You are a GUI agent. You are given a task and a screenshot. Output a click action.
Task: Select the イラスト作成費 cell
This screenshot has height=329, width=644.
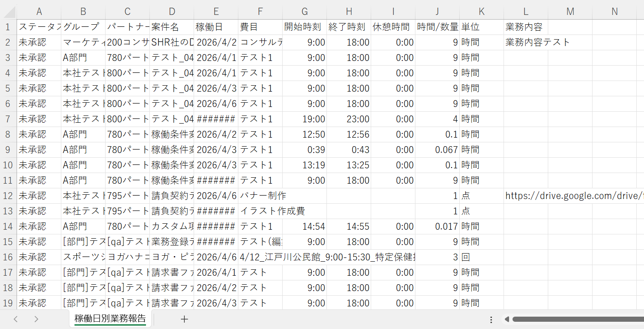pyautogui.click(x=260, y=211)
